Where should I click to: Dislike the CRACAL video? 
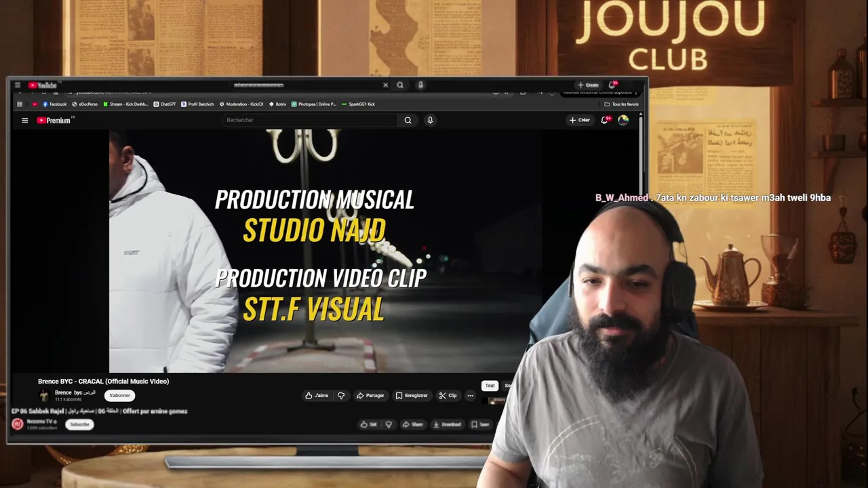(341, 396)
